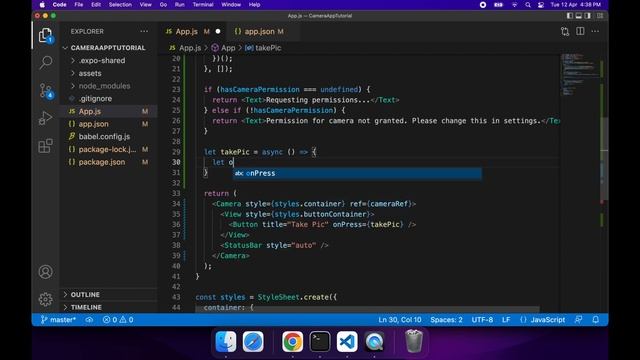This screenshot has width=640, height=360.
Task: Open the Apple menu
Action: coord(42,4)
